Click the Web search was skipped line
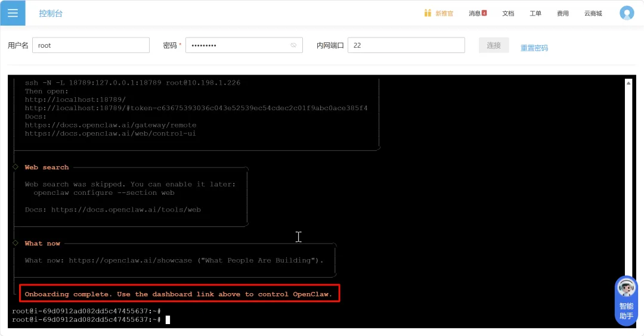Viewport: 644px width, 336px height. pyautogui.click(x=130, y=185)
